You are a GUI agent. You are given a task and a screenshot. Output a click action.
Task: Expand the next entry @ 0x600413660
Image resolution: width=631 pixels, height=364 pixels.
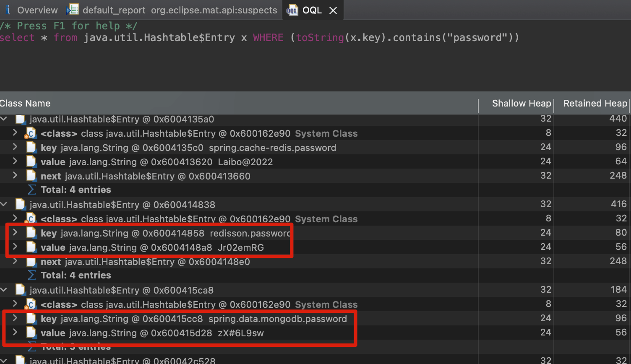point(15,176)
